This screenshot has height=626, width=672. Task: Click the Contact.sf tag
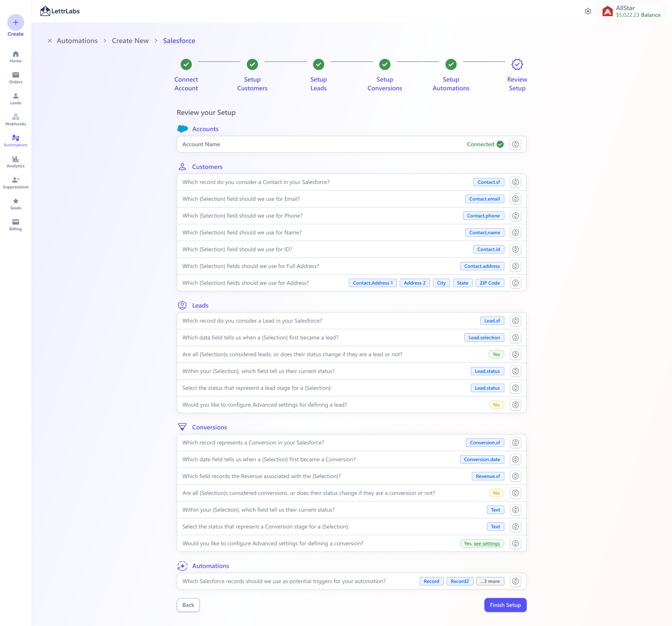[489, 182]
